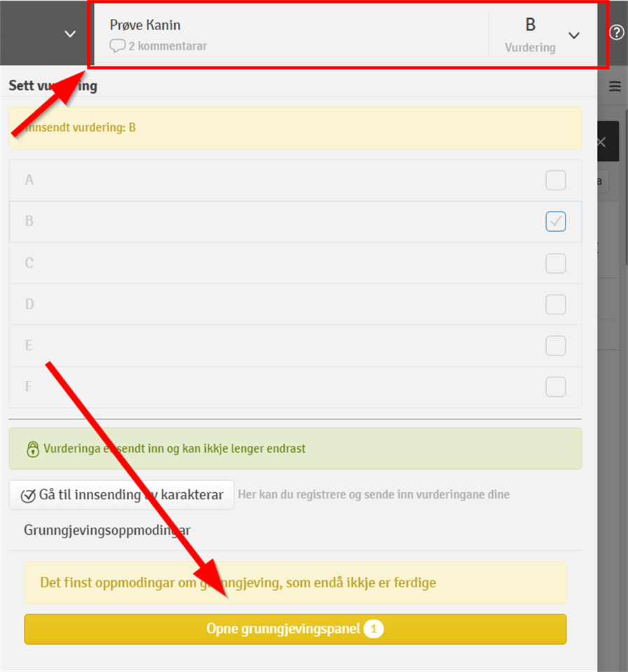Expand the Vurdering dropdown chevron

click(574, 35)
